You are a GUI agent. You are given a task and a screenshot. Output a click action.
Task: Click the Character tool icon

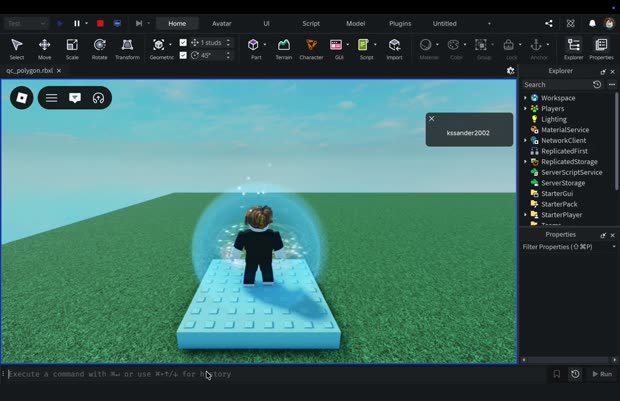311,45
